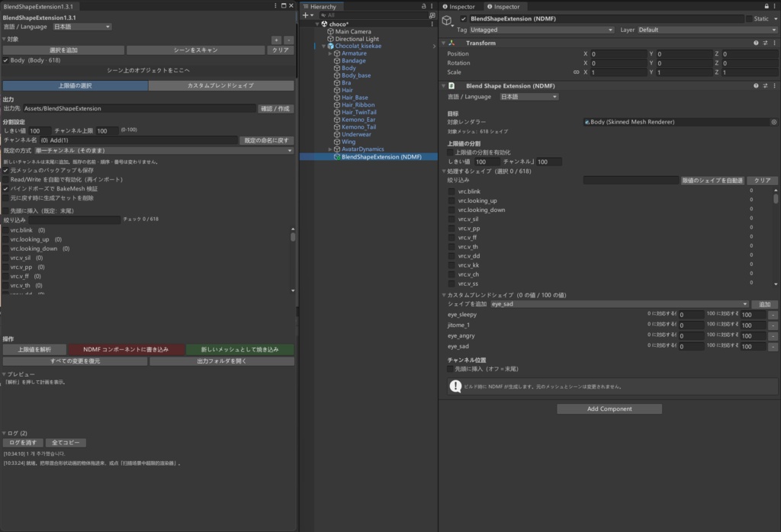Open the Layer dropdown showing Default
This screenshot has width=781, height=532.
coord(707,30)
